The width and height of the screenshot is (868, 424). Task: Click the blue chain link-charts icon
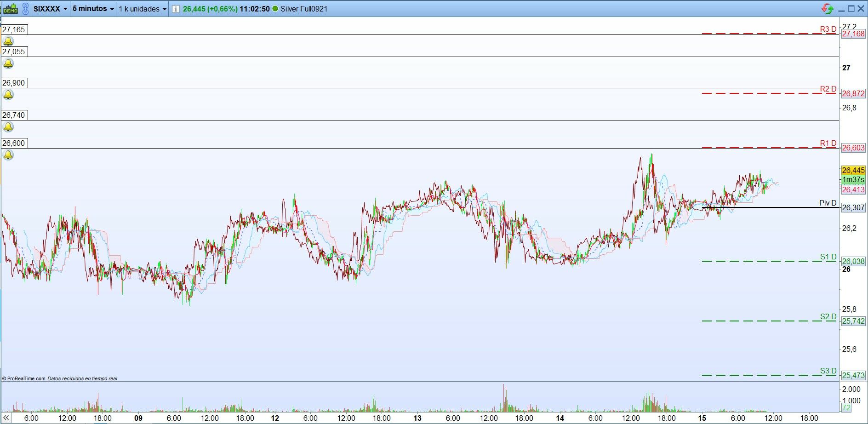25,9
